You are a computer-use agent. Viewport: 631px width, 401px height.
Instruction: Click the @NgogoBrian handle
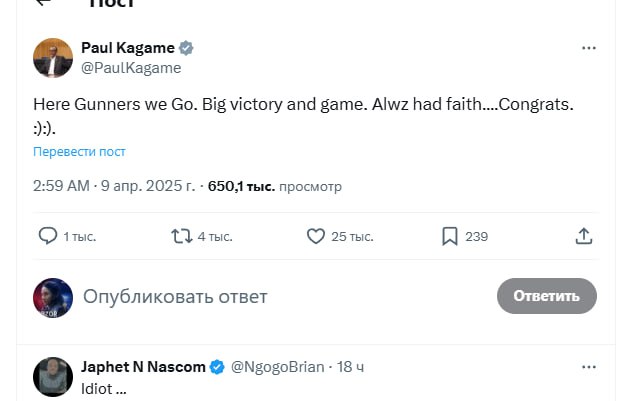(278, 367)
